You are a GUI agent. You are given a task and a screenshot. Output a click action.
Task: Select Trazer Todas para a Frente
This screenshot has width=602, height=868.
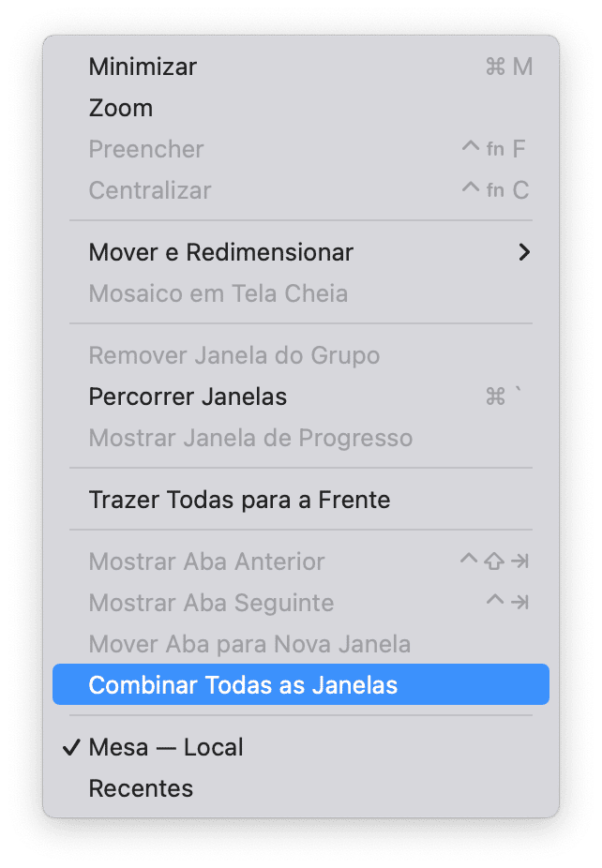coord(301,500)
